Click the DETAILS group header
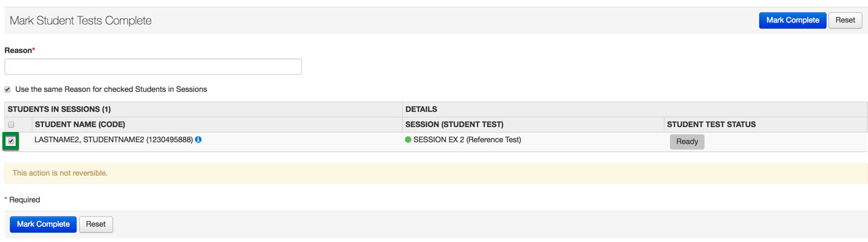This screenshot has height=242, width=868. tap(422, 109)
